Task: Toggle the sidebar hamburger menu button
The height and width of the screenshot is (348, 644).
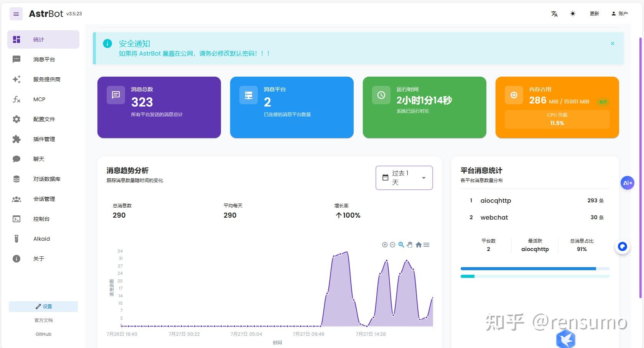Action: point(16,14)
